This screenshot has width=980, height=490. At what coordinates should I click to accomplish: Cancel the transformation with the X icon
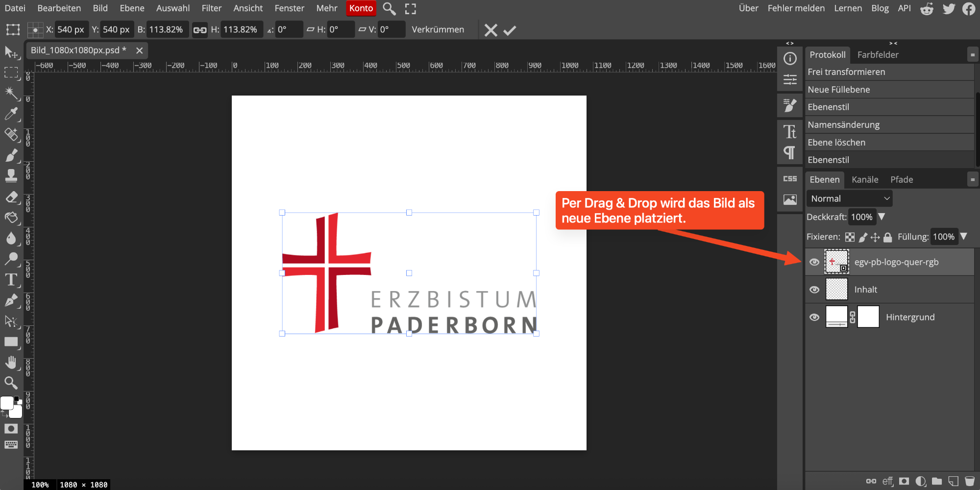click(x=490, y=30)
